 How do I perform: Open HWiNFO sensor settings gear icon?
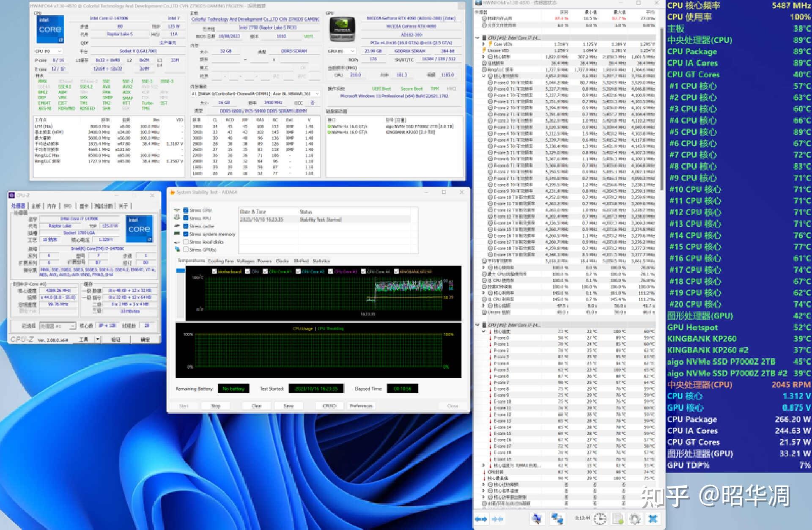tap(635, 518)
